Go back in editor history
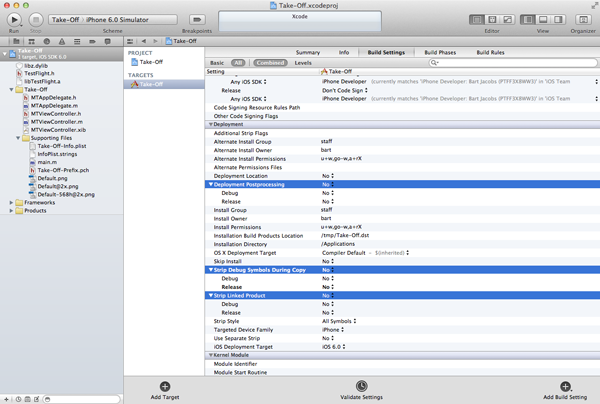The image size is (600, 404). [x=143, y=41]
